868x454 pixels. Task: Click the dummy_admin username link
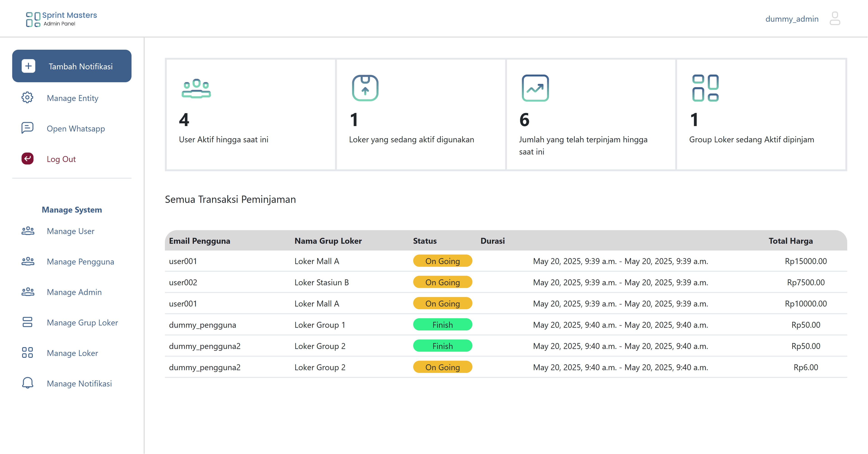coord(792,19)
